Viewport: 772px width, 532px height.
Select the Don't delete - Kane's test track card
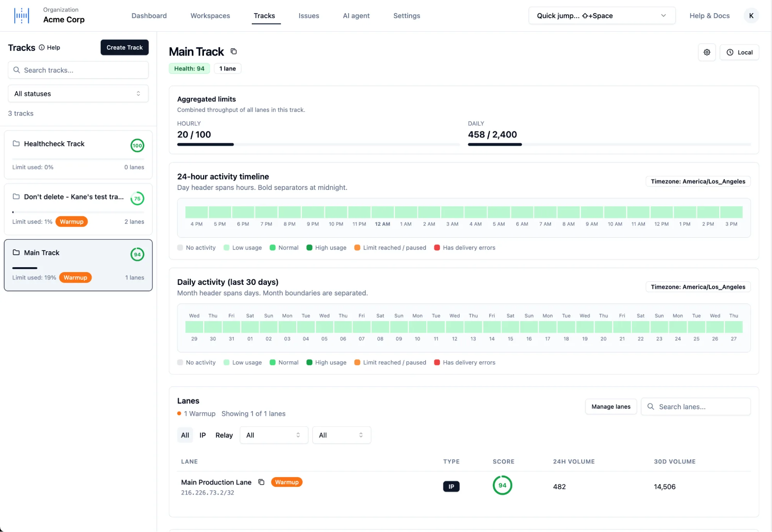tap(78, 209)
